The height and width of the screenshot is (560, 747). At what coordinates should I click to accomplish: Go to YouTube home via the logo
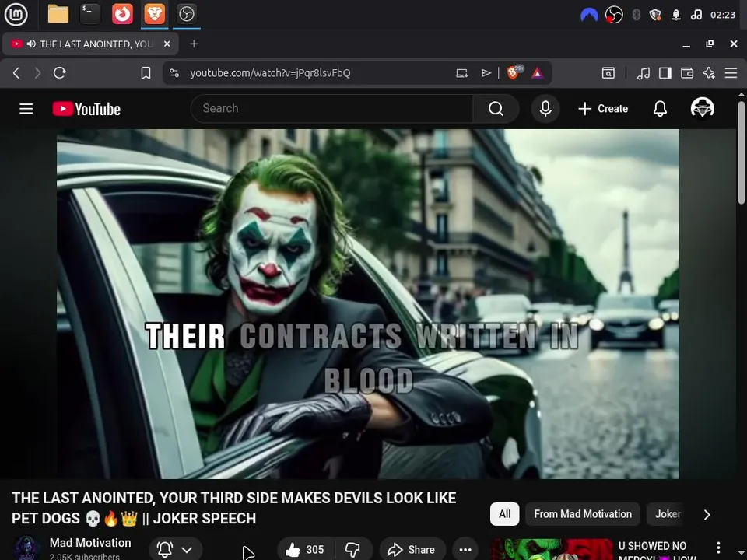coord(86,109)
